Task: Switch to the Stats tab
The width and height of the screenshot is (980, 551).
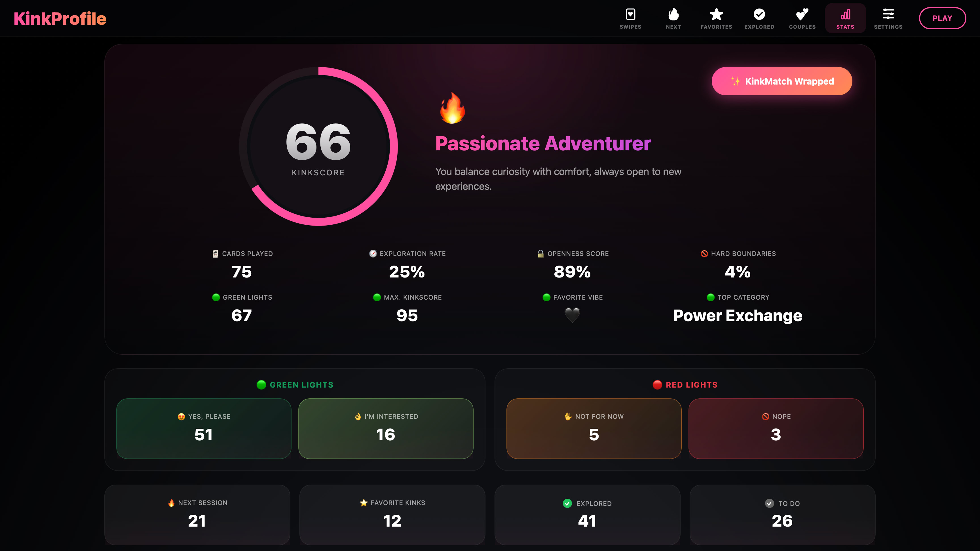Action: (x=845, y=18)
